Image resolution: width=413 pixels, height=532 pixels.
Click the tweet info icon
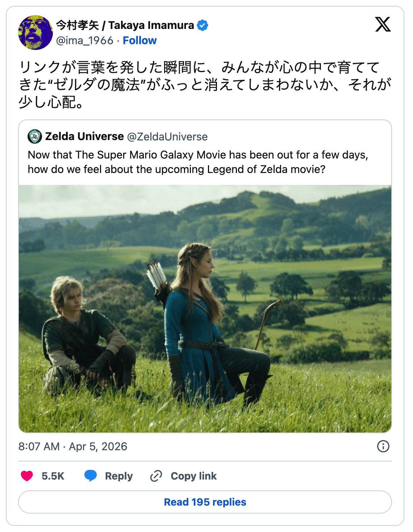(383, 446)
